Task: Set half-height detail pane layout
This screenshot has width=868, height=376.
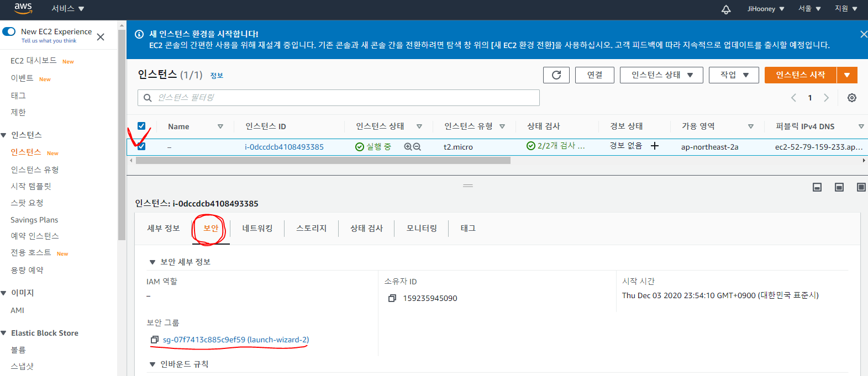Action: coord(839,188)
